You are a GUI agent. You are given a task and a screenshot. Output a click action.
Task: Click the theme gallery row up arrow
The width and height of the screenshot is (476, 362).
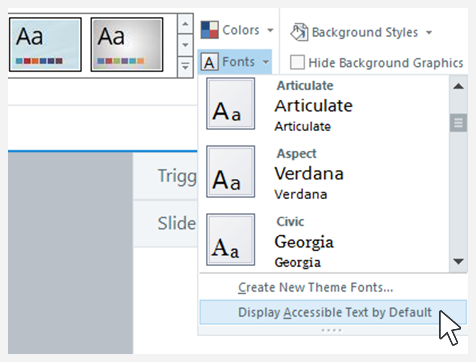coord(185,24)
